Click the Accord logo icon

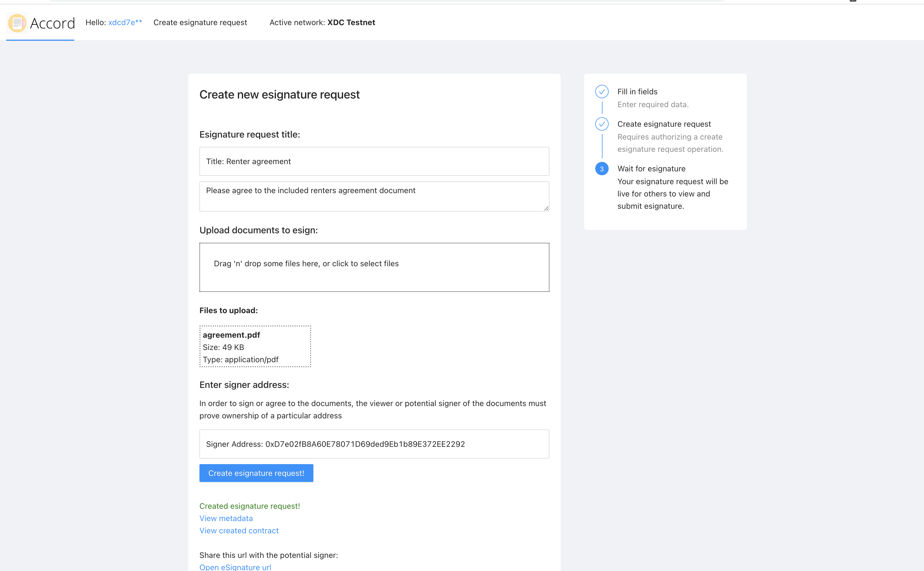click(17, 23)
